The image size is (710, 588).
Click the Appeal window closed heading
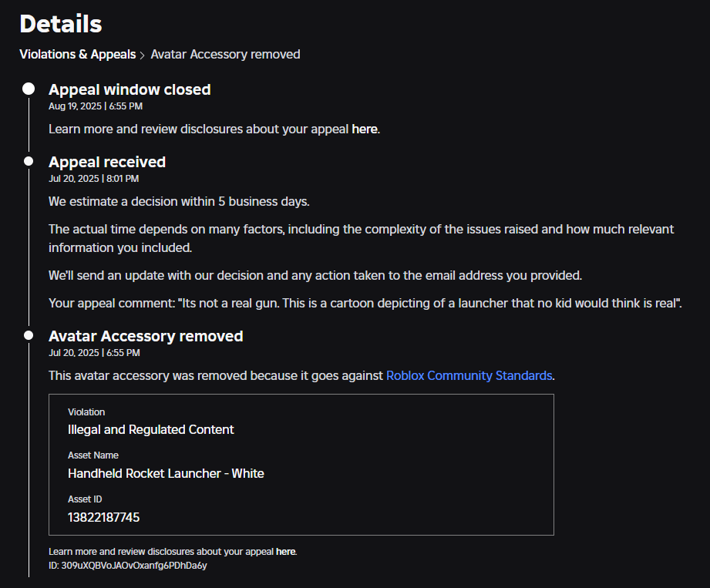[x=130, y=89]
